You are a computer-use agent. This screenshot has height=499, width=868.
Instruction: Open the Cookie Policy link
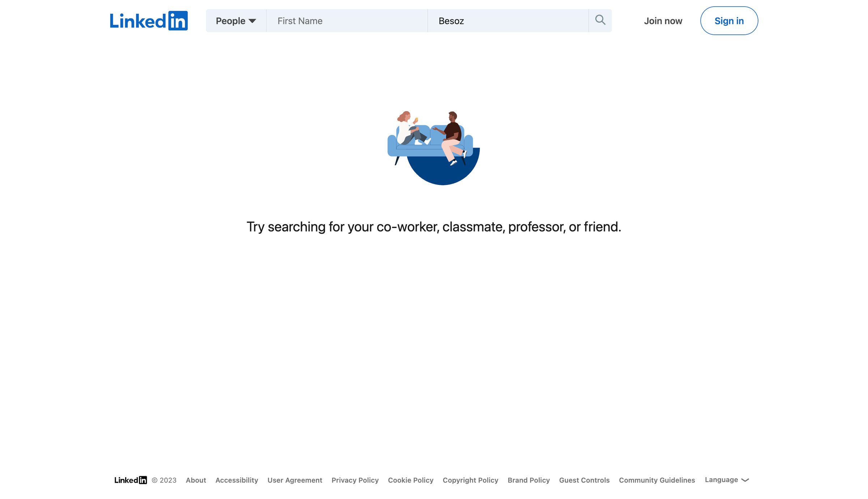click(411, 480)
